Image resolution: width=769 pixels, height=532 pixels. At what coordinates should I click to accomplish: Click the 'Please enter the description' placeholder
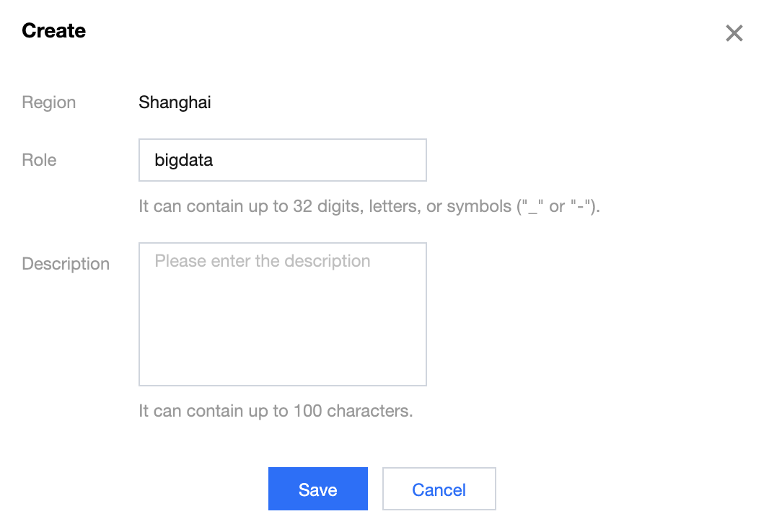point(263,261)
